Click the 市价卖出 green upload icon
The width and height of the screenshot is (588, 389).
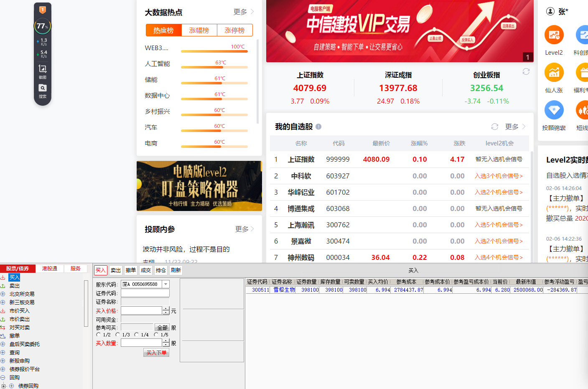pyautogui.click(x=3, y=319)
